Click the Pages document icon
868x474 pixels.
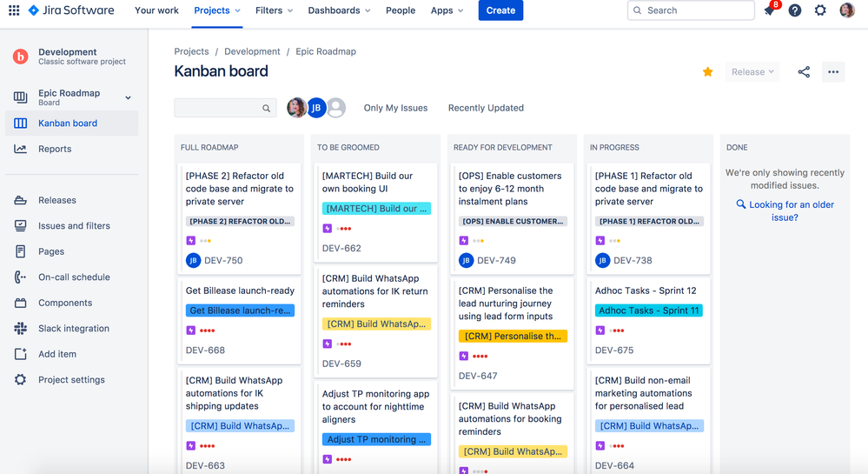pos(21,251)
